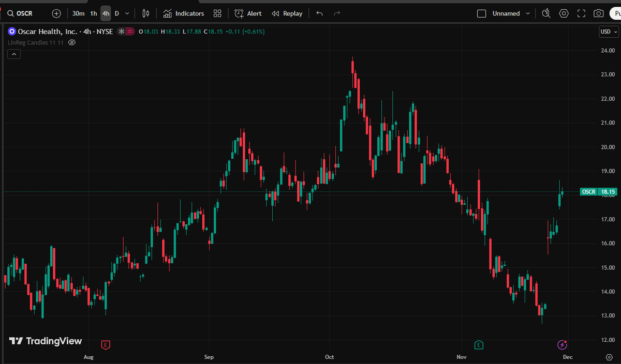Redo the chart action
Screen dimensions: 621x364
tap(337, 13)
